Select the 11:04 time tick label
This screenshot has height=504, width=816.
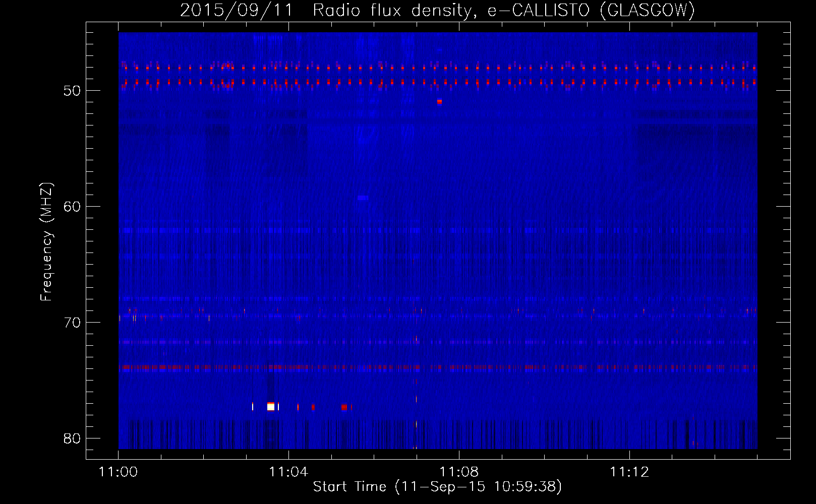click(x=288, y=472)
